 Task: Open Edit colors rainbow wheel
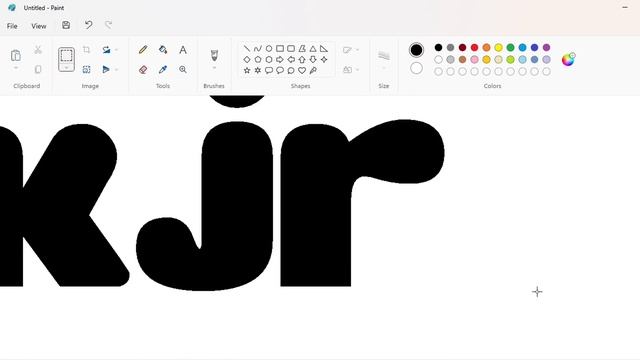568,60
